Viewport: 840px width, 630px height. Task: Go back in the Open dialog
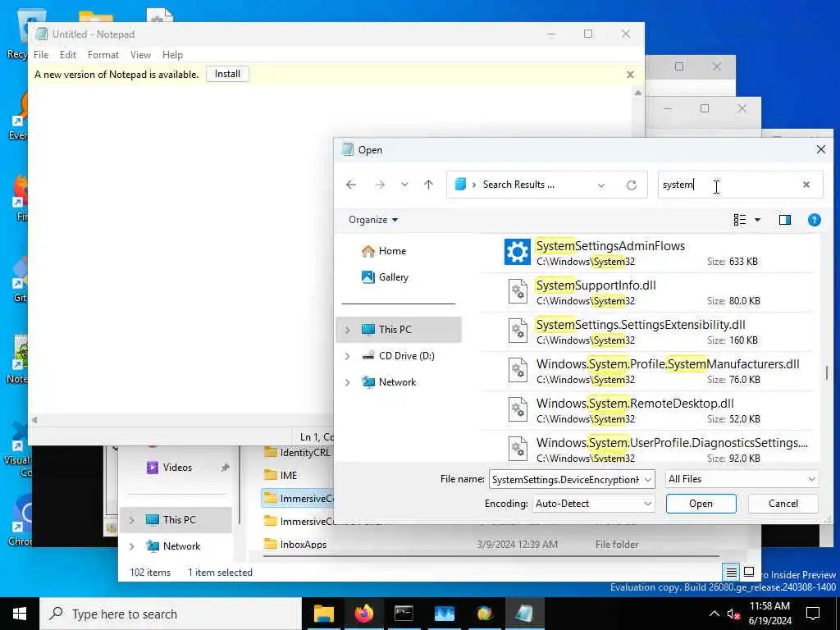pos(351,185)
